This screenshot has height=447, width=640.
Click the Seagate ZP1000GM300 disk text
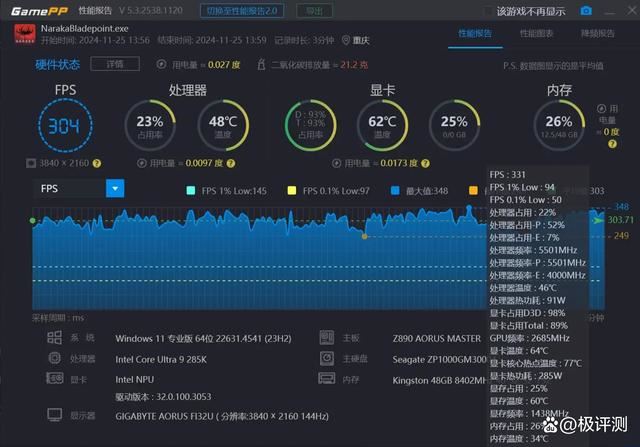[440, 360]
